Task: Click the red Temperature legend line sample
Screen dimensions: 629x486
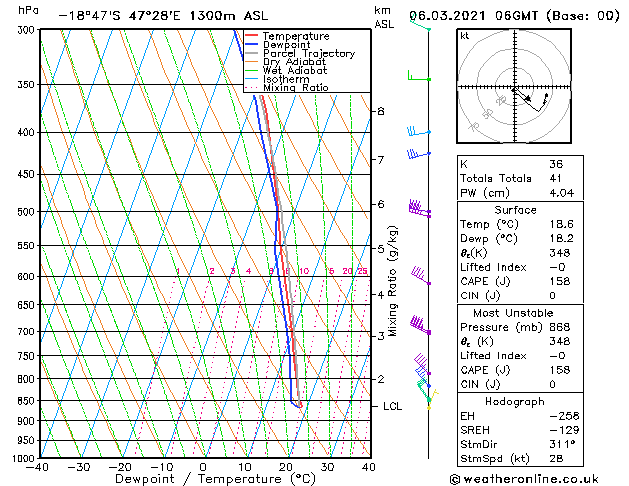Action: coord(251,36)
